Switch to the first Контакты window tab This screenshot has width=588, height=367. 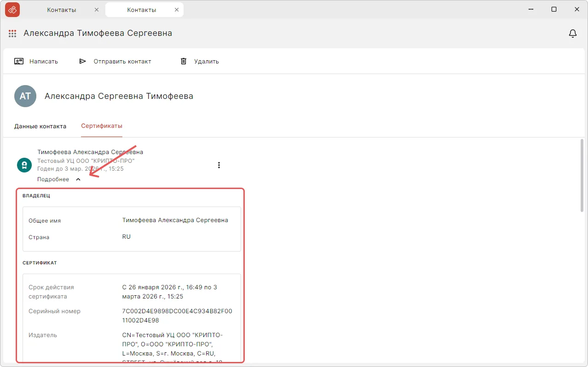click(62, 10)
